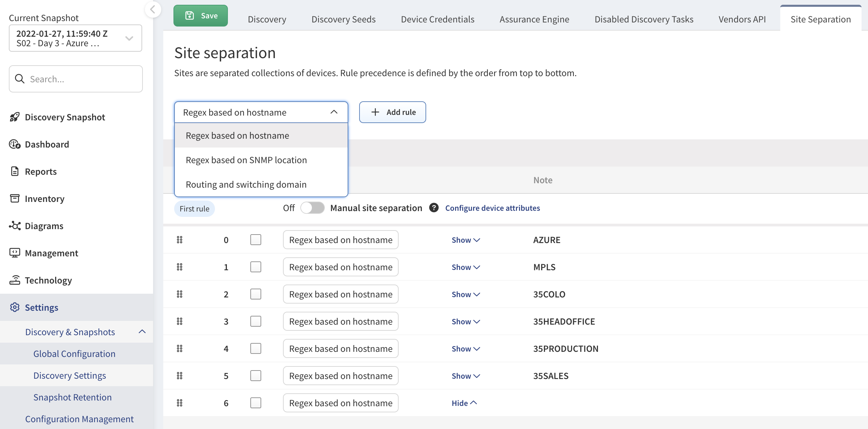The image size is (868, 429).
Task: Switch to the Device Credentials tab
Action: [437, 19]
